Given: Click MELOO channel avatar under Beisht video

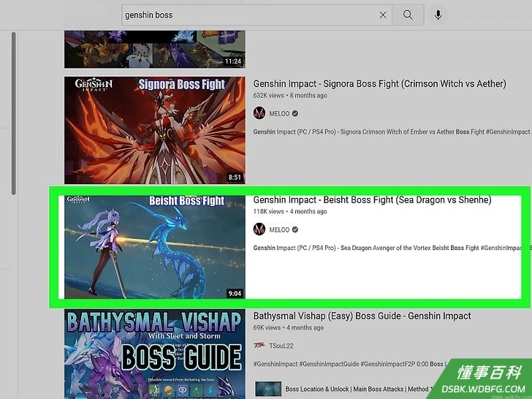Looking at the screenshot, I should [x=259, y=229].
